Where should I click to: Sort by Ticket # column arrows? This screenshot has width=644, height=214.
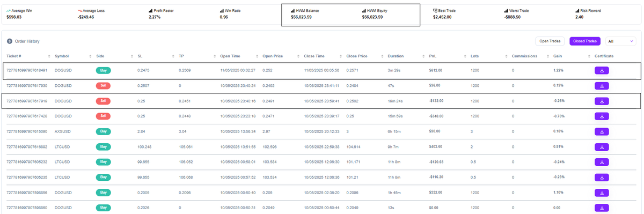(x=49, y=56)
